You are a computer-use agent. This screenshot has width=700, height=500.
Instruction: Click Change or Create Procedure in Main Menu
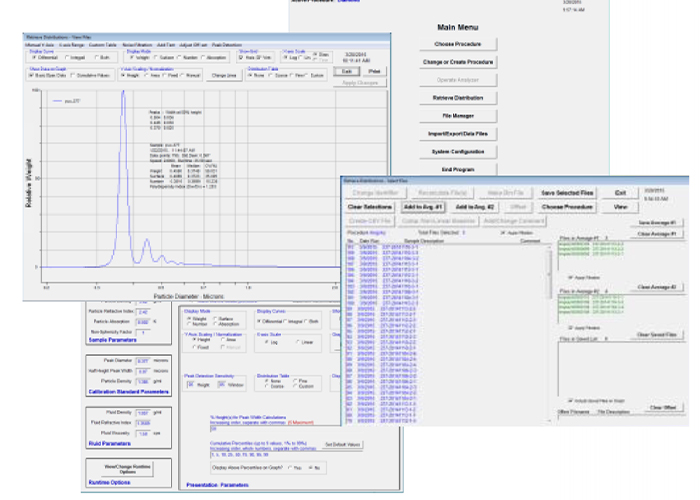(x=458, y=62)
